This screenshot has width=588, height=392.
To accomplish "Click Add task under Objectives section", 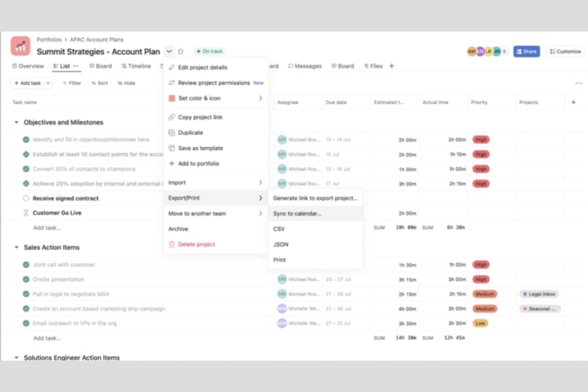I will pyautogui.click(x=47, y=227).
